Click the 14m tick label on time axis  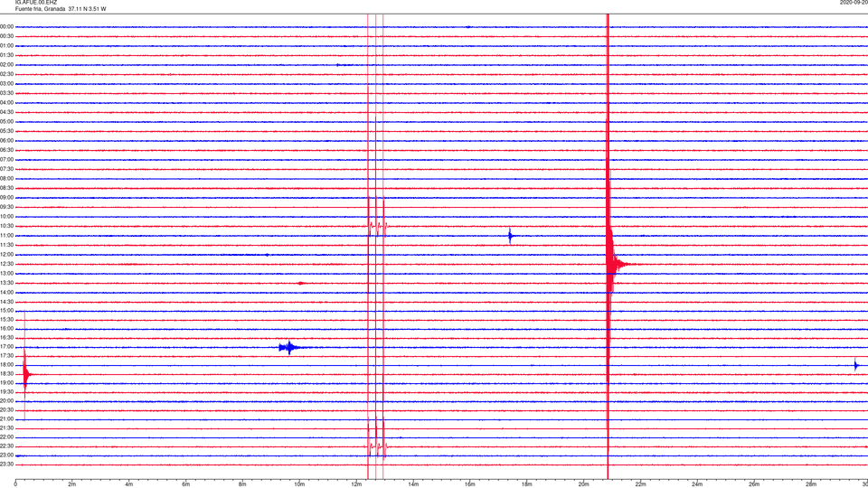[413, 484]
